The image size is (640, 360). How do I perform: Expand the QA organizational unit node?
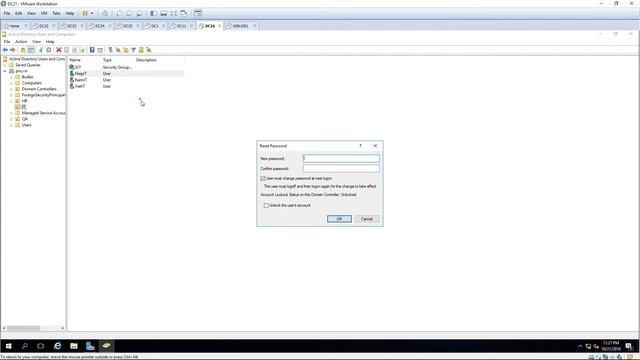[x=11, y=119]
